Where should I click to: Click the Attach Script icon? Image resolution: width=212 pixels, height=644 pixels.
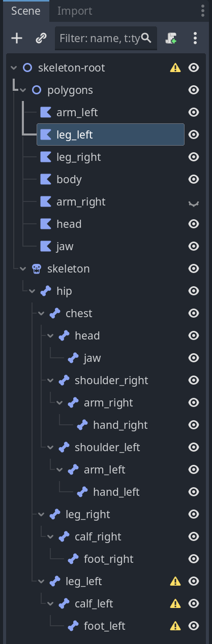pos(171,38)
